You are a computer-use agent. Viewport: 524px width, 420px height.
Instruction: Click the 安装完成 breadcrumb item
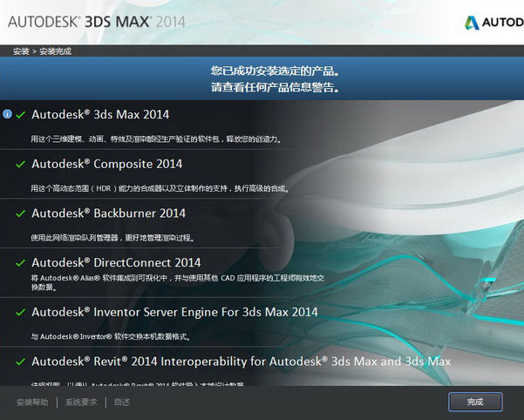[x=56, y=51]
